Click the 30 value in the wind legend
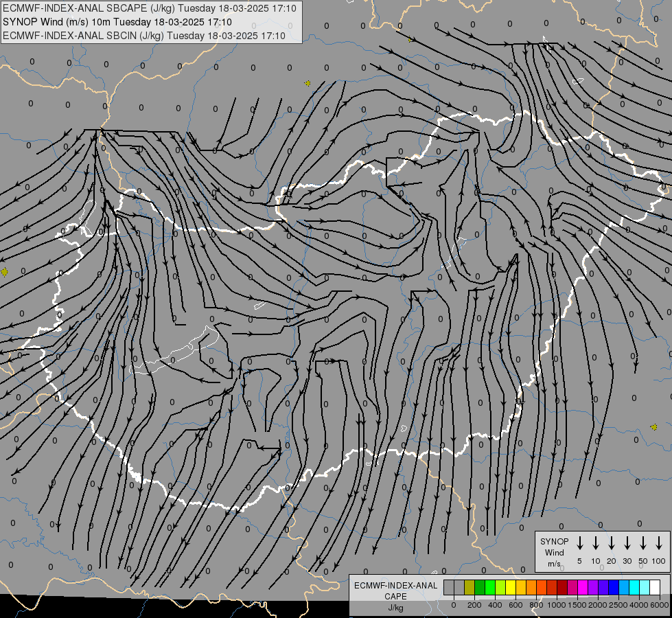672x618 pixels. click(627, 561)
